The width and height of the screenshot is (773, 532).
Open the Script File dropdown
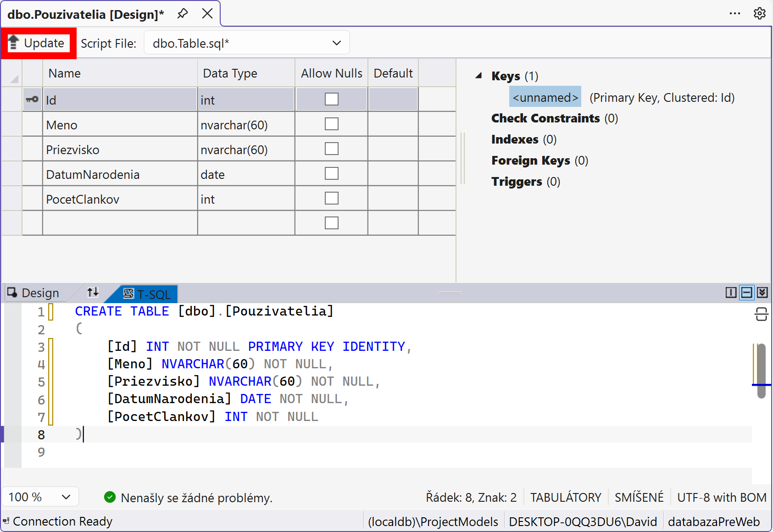(247, 43)
